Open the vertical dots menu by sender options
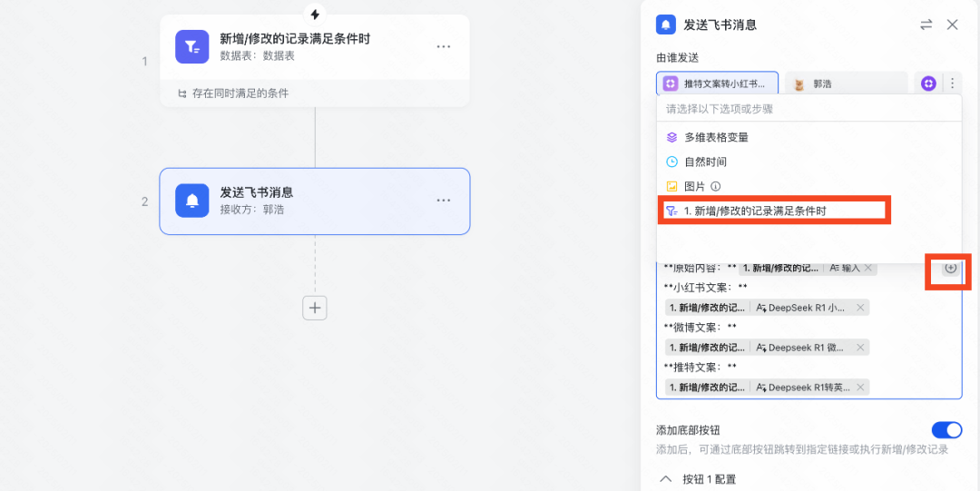 [x=952, y=83]
